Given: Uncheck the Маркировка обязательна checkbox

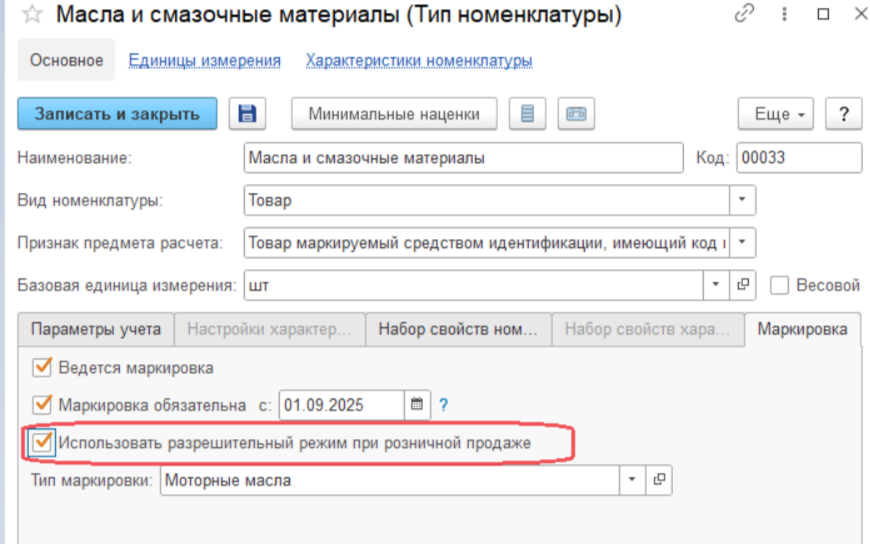Looking at the screenshot, I should 42,405.
